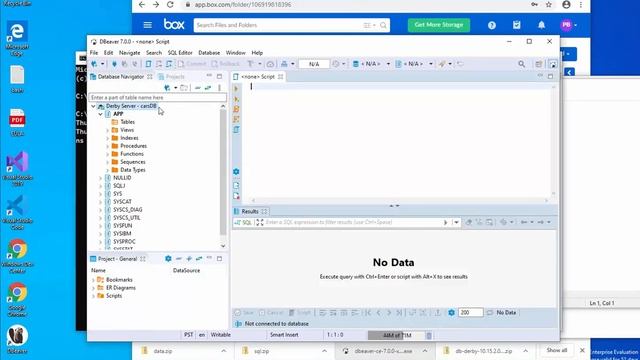Click data.zip in the downloads bar
The image size is (640, 360).
[x=162, y=351]
